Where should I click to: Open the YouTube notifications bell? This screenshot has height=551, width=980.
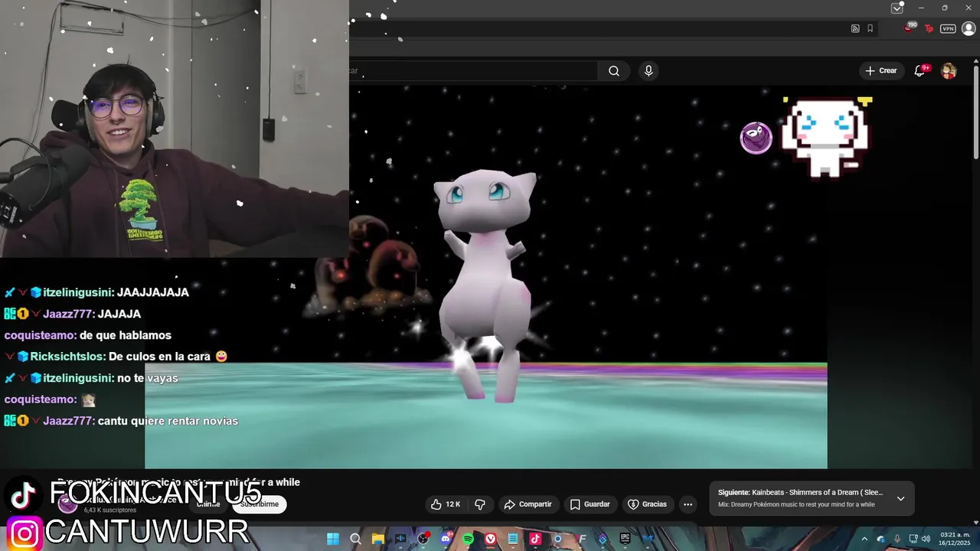(920, 70)
